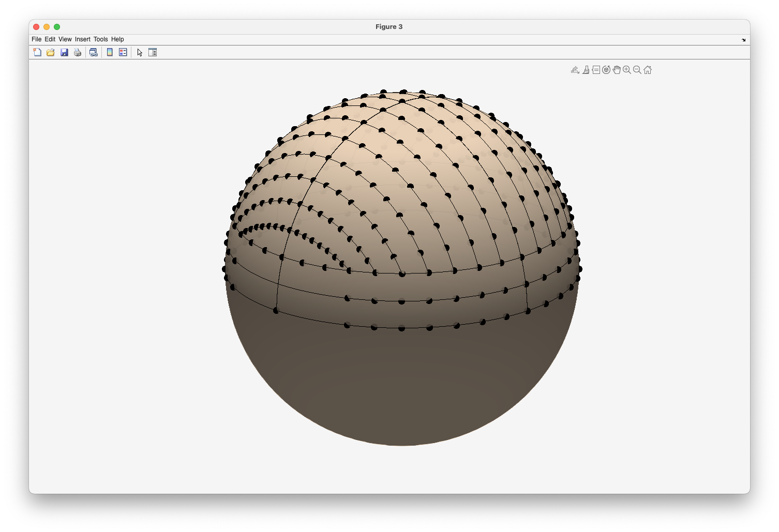
Task: Open the Insert menu
Action: (x=82, y=39)
